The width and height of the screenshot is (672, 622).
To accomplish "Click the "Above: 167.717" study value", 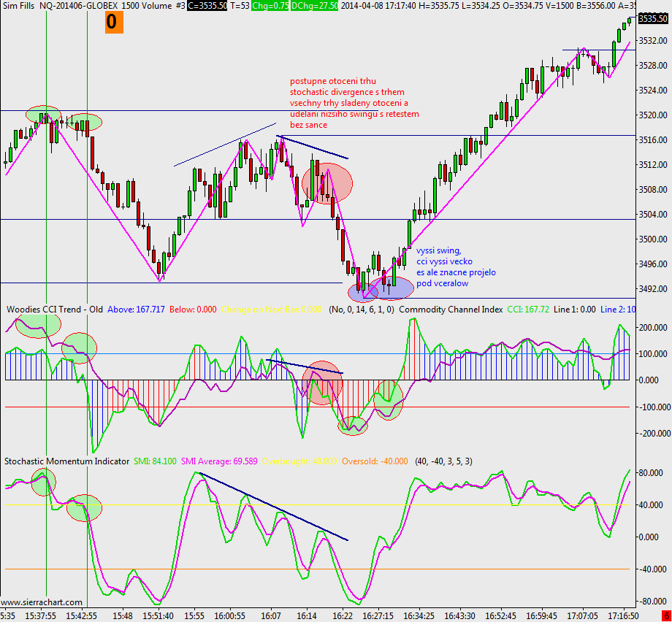I will pyautogui.click(x=136, y=310).
